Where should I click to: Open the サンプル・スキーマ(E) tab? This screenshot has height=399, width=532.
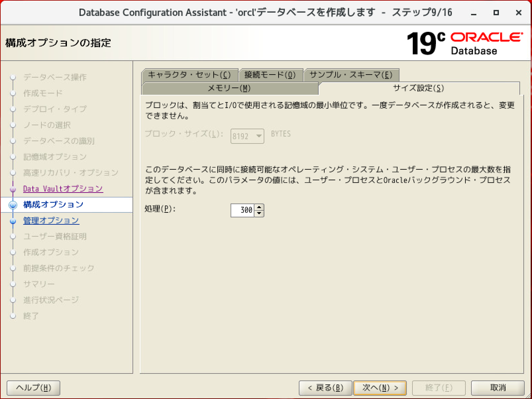tap(351, 75)
